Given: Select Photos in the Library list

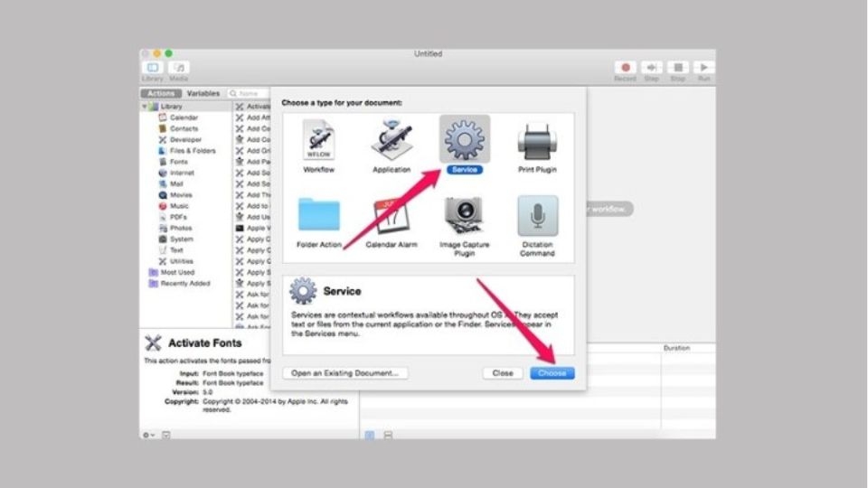Looking at the screenshot, I should (181, 228).
